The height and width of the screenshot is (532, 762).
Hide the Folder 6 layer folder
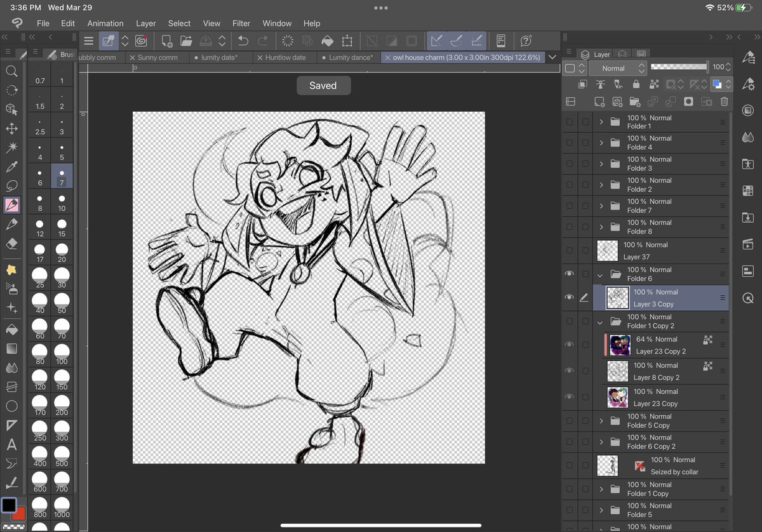click(569, 274)
